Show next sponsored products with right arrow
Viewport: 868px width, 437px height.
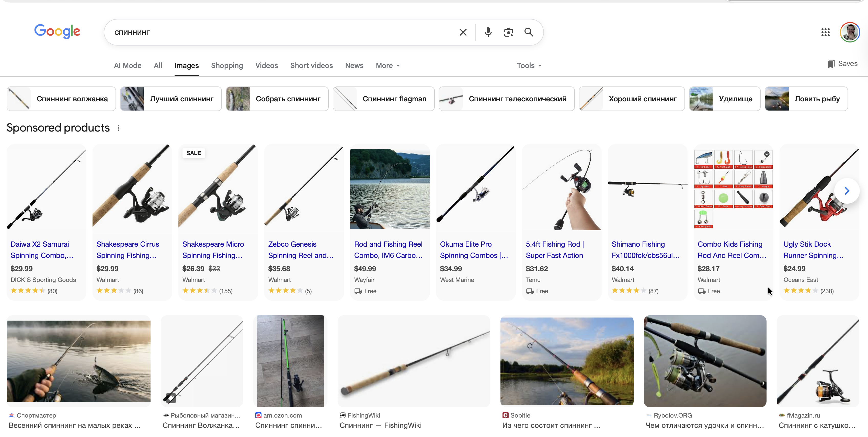847,191
